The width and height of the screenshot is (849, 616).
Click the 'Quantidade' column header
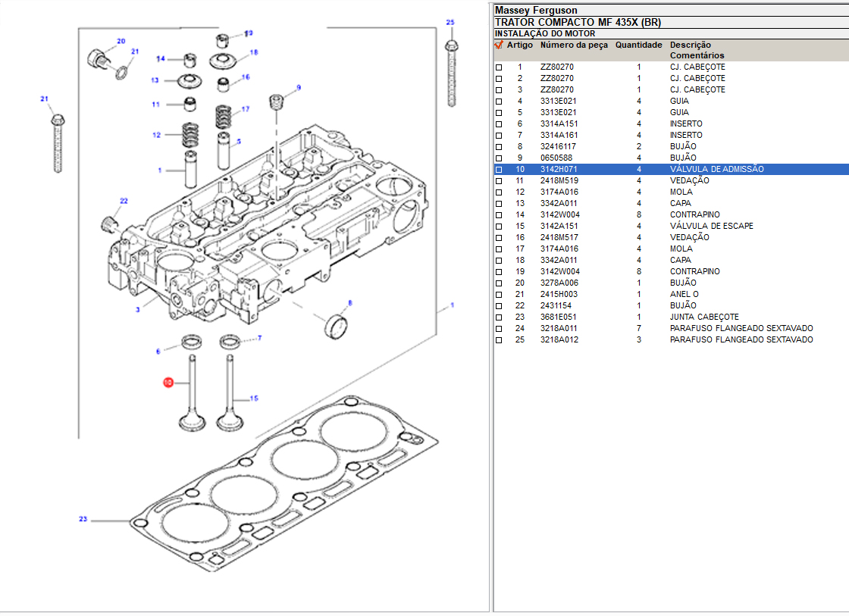(638, 45)
